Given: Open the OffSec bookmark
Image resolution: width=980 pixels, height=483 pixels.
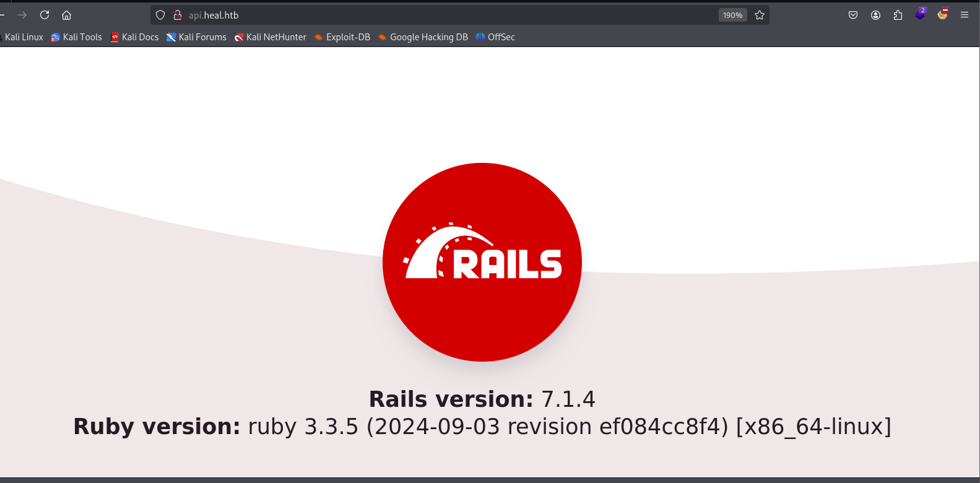Looking at the screenshot, I should (495, 37).
